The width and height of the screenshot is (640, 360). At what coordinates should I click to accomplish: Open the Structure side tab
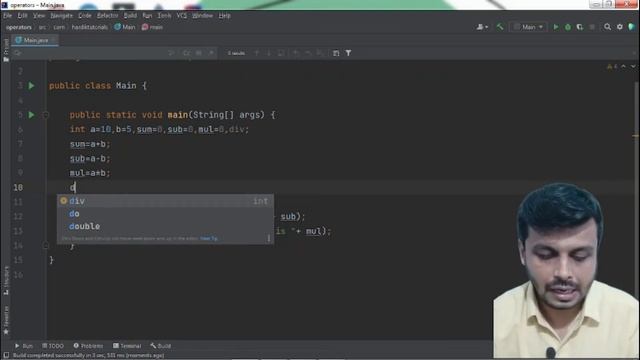click(x=6, y=280)
